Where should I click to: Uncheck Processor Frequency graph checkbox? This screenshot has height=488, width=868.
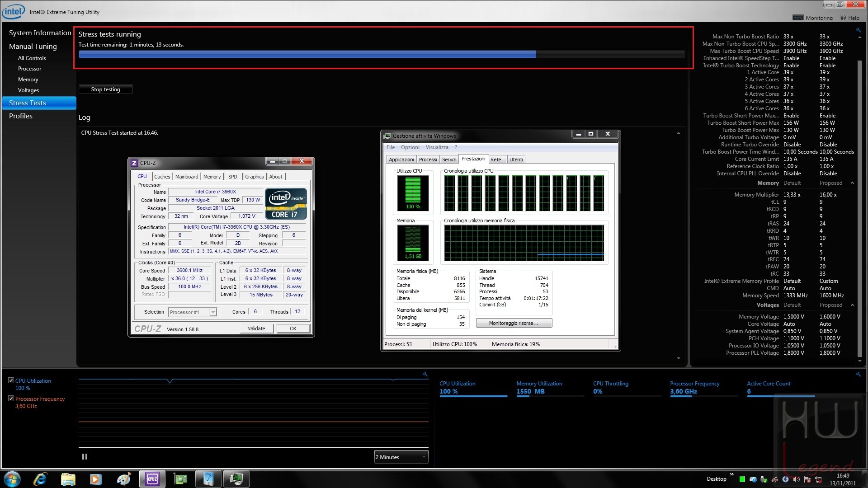pyautogui.click(x=11, y=399)
